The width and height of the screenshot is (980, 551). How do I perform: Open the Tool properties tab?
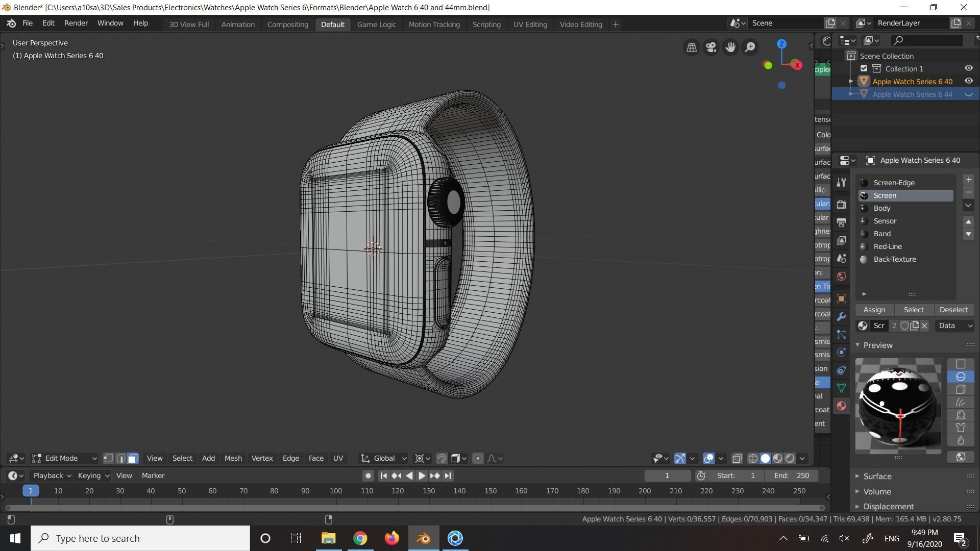(841, 183)
